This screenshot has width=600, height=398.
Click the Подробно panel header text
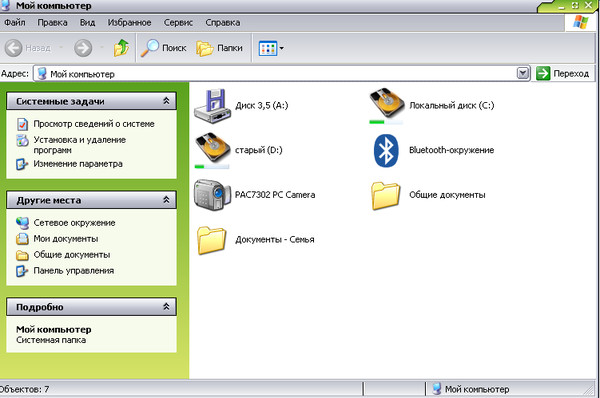click(x=39, y=307)
